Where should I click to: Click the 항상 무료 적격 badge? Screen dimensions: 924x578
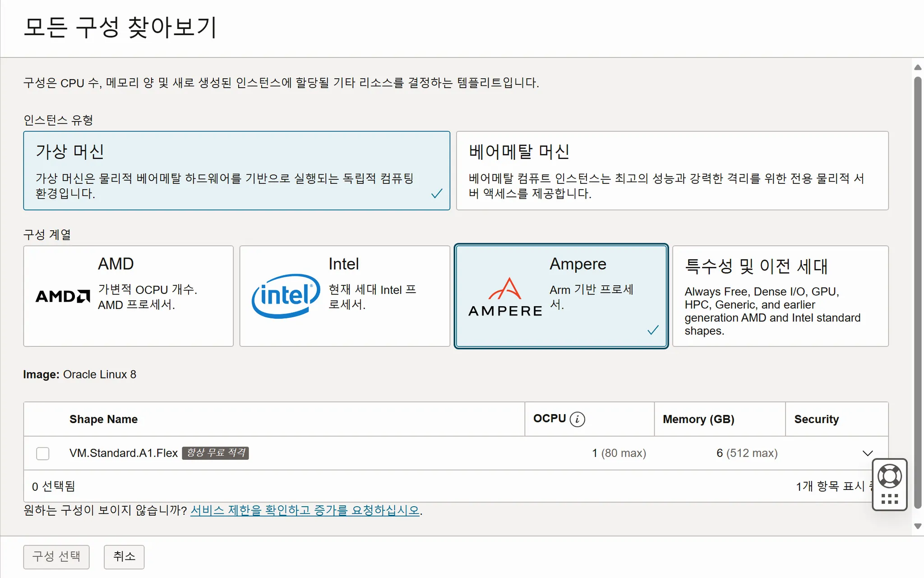coord(216,452)
